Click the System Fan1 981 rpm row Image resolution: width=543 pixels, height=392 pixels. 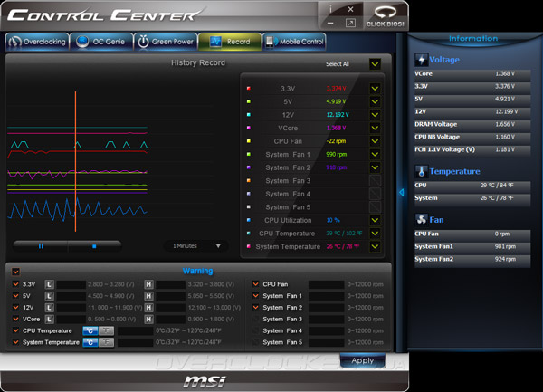(x=472, y=246)
